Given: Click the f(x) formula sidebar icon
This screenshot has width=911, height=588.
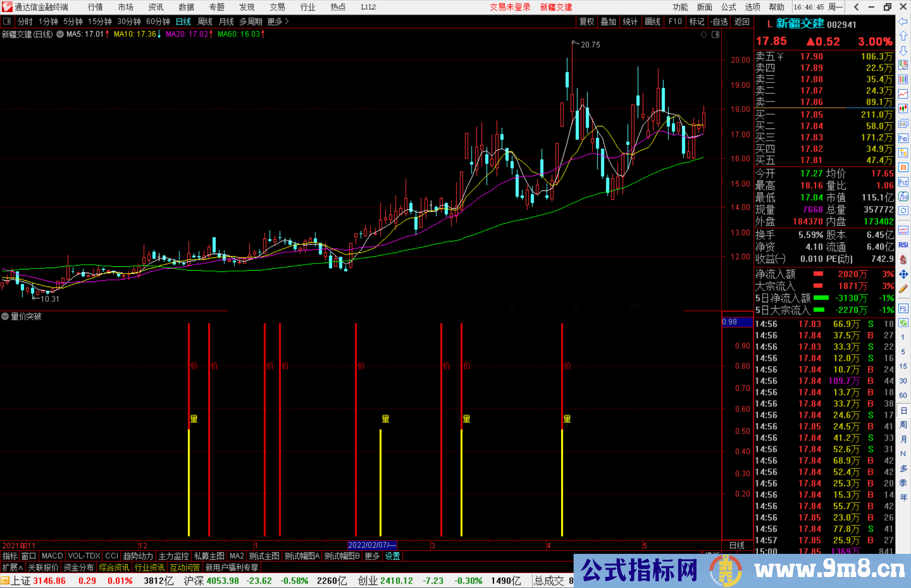Looking at the screenshot, I should [903, 196].
